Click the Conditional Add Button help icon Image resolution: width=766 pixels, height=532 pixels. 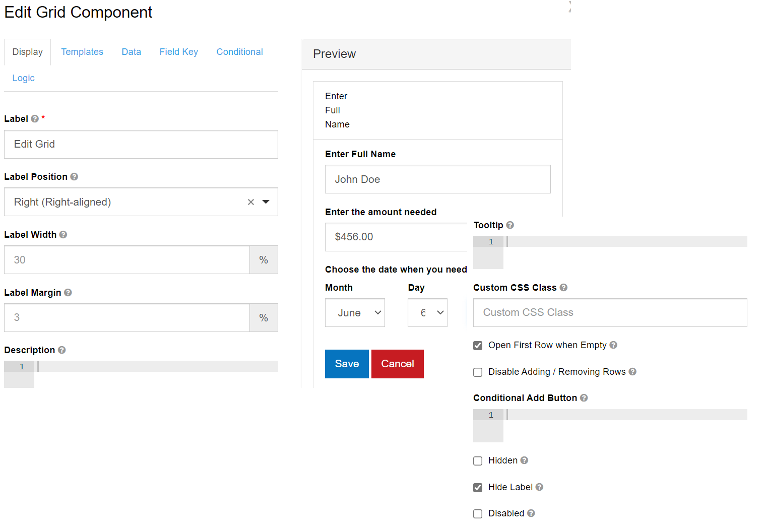pyautogui.click(x=584, y=398)
